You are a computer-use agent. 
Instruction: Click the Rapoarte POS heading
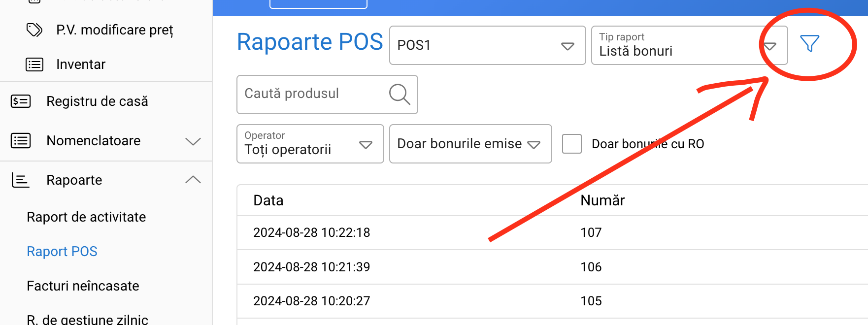coord(310,42)
